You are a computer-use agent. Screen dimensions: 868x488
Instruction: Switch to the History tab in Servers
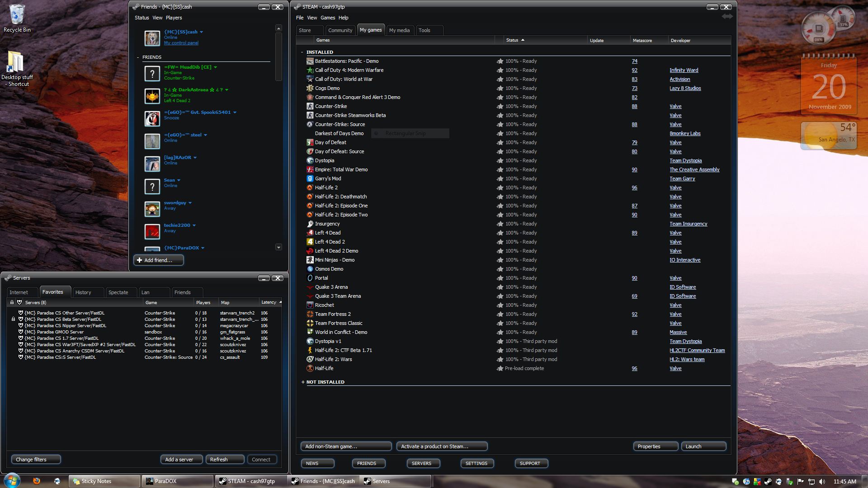point(88,292)
